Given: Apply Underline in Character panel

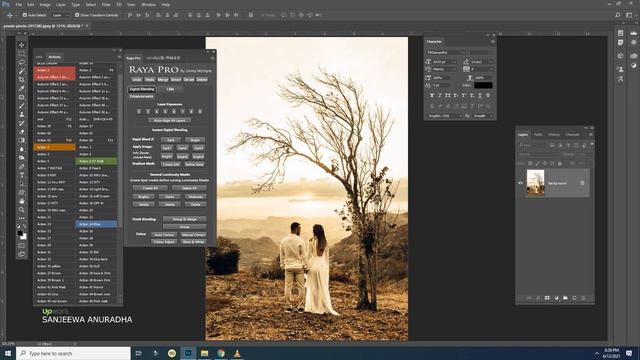Looking at the screenshot, I should [480, 96].
